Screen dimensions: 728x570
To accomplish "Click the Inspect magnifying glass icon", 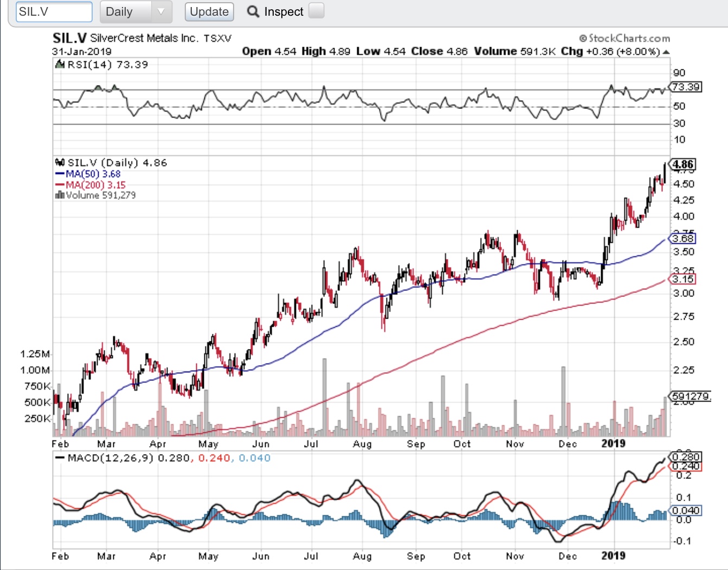I will coord(253,11).
